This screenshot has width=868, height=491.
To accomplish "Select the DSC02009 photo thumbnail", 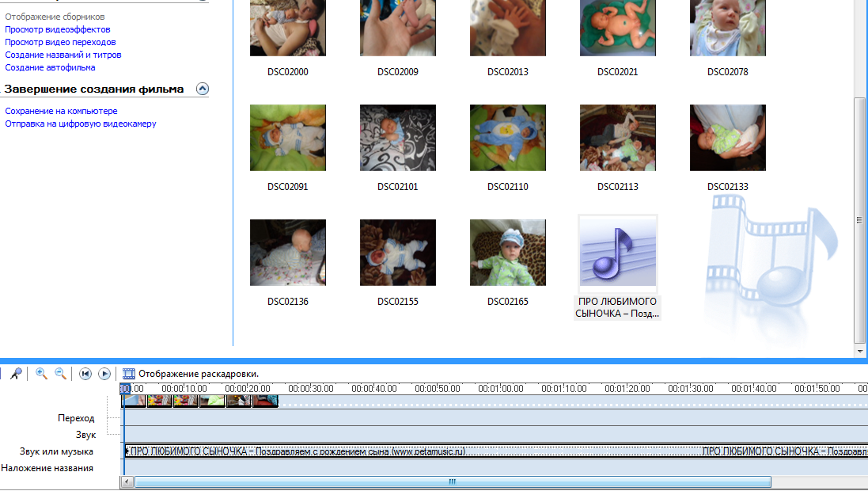I will click(398, 28).
